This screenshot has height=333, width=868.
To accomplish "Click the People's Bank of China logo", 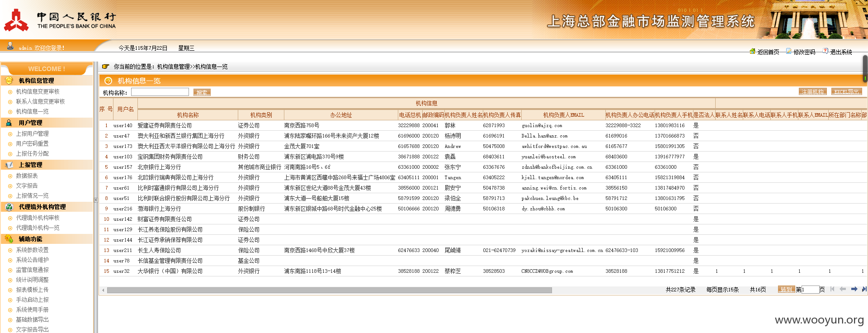I will click(x=16, y=20).
